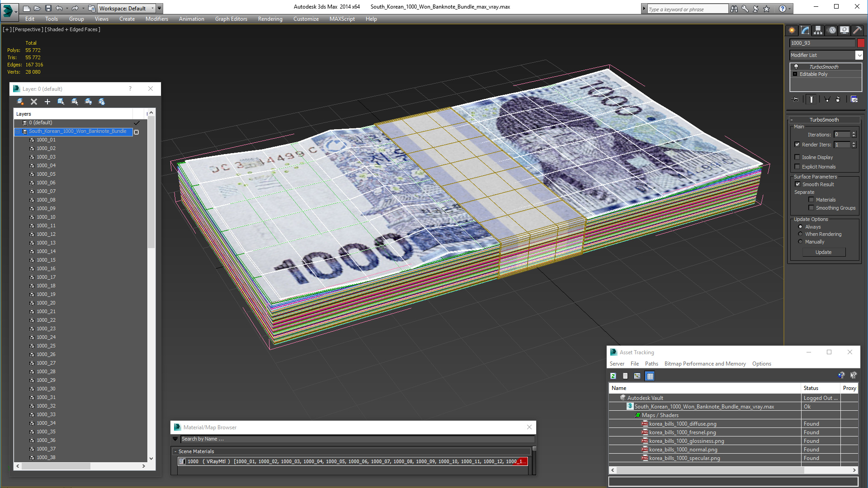Enable Separate by Materials checkbox
The image size is (868, 488).
tap(811, 200)
